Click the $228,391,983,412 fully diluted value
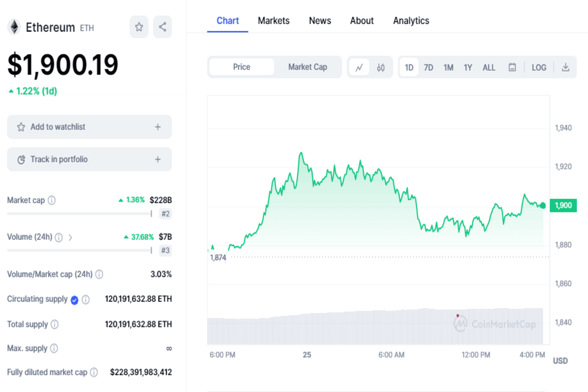 [141, 372]
